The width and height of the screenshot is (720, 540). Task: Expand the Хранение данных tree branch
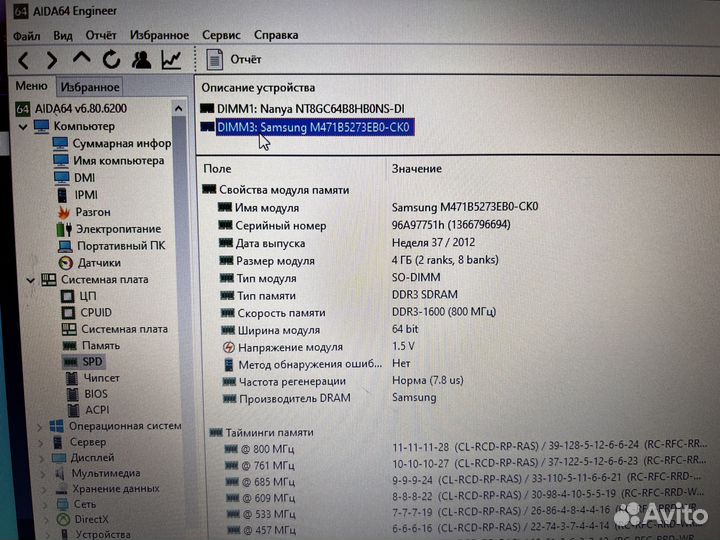tap(44, 489)
